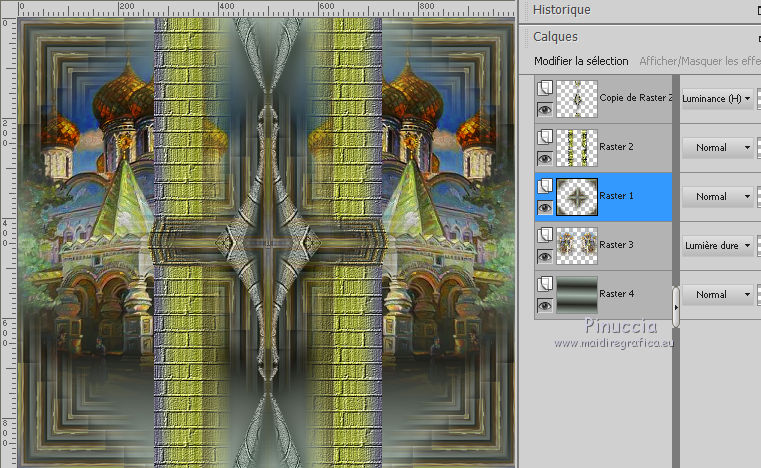Hide the Raster 3 layer
The width and height of the screenshot is (761, 468).
pyautogui.click(x=545, y=257)
